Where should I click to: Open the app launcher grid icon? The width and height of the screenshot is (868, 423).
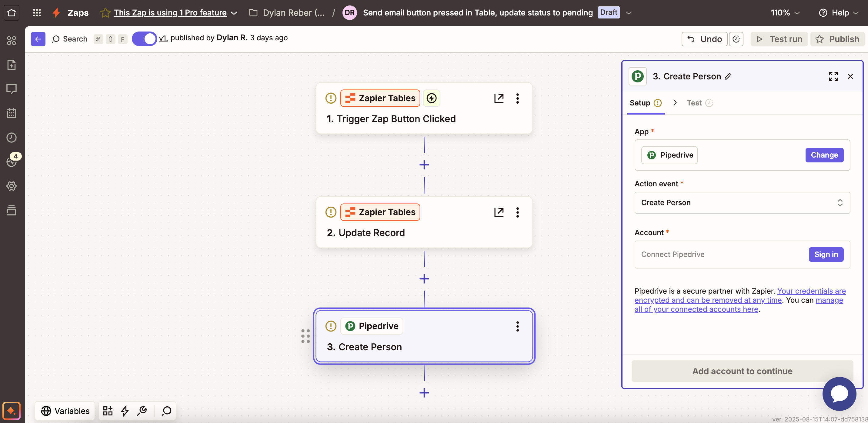37,12
